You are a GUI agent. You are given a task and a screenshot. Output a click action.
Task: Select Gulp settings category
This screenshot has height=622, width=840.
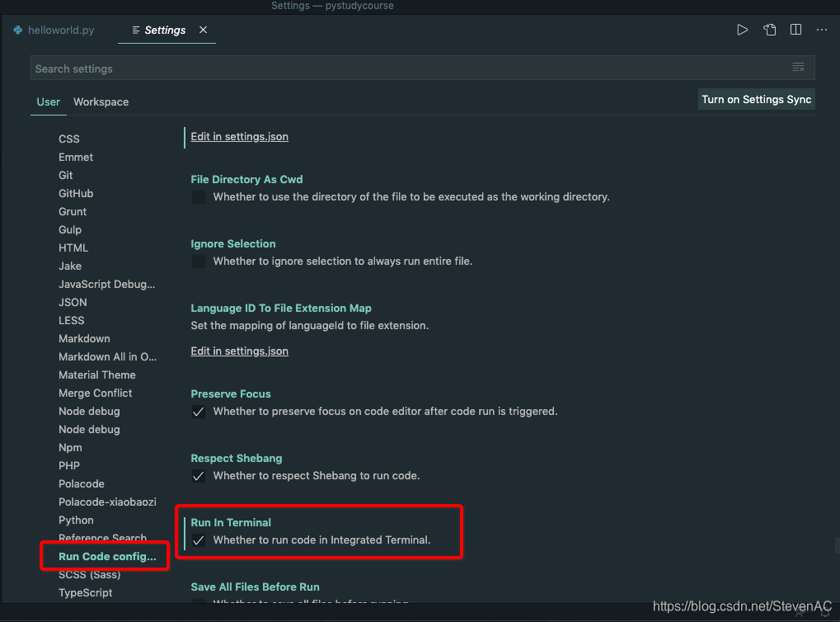69,229
